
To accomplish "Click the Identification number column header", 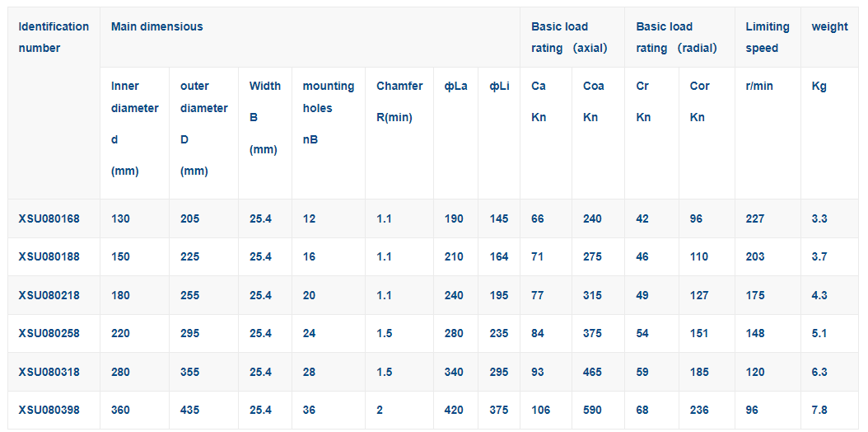I will (x=54, y=37).
